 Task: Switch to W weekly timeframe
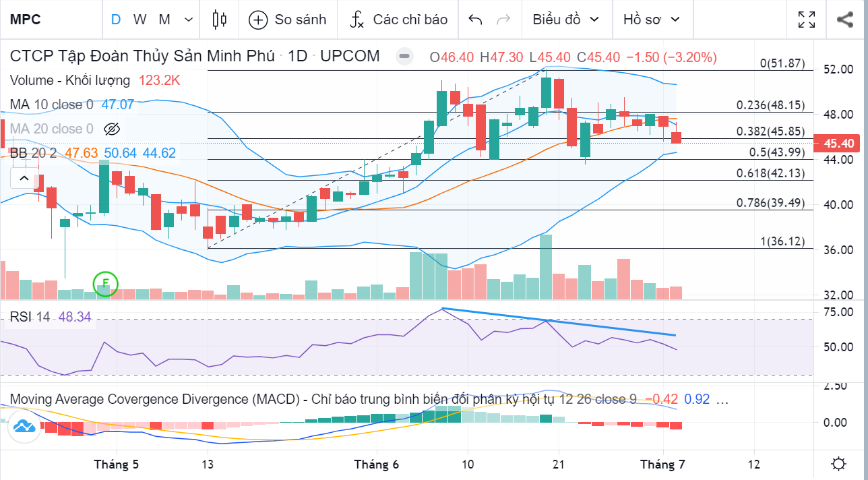pyautogui.click(x=139, y=20)
